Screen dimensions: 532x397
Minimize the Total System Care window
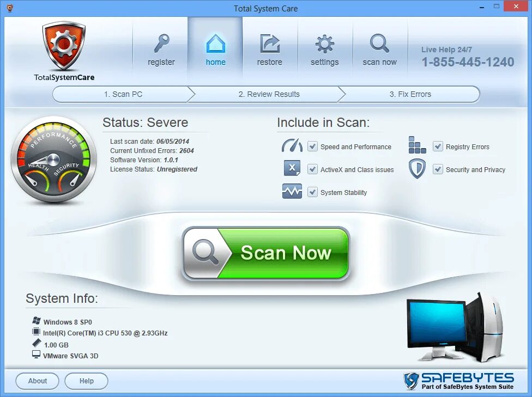click(482, 7)
